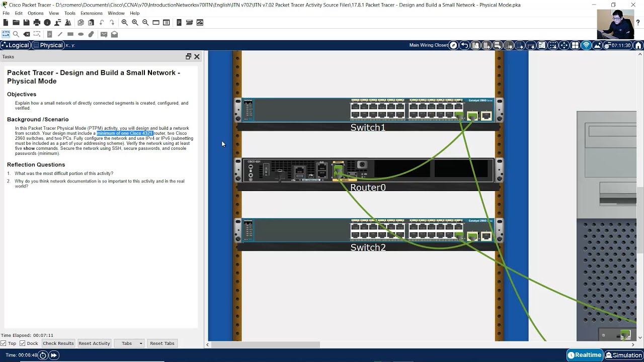This screenshot has height=362, width=644.
Task: Switch to Logical workspace view
Action: tap(16, 45)
